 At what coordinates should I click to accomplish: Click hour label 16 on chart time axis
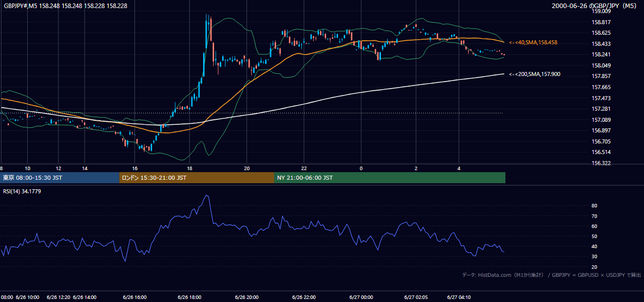click(x=135, y=168)
